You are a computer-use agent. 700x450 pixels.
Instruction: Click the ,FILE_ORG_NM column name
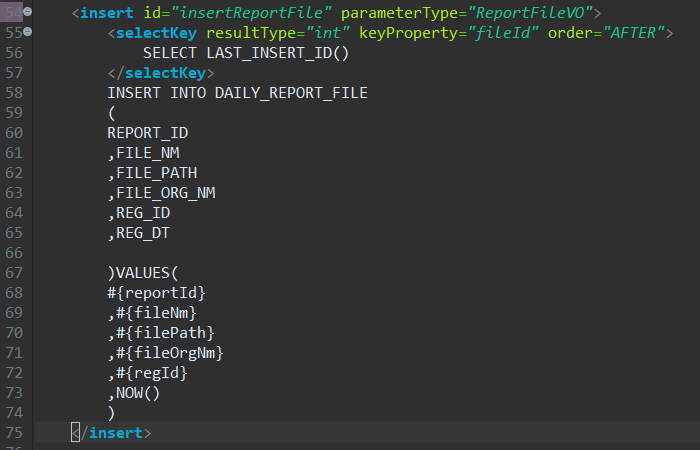point(161,193)
